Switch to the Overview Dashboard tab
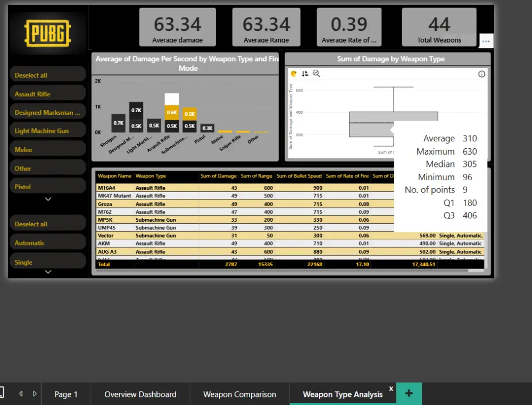This screenshot has width=532, height=405. (x=140, y=394)
